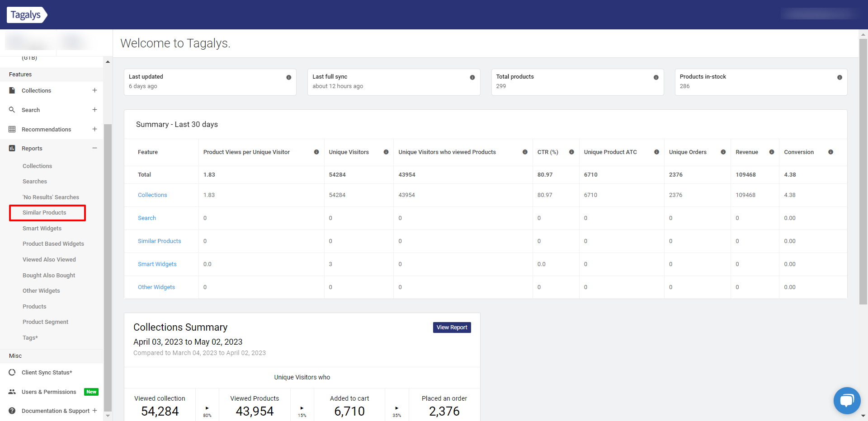Click info icon next to Conversion

830,152
